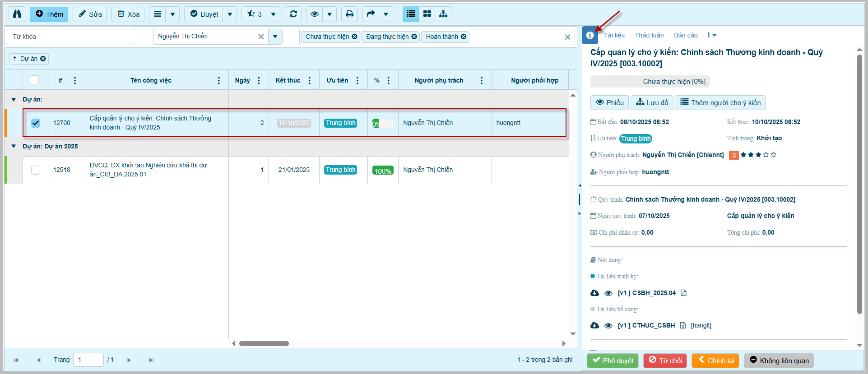
Task: Uncheck the checkbox for task 12700
Action: [36, 123]
